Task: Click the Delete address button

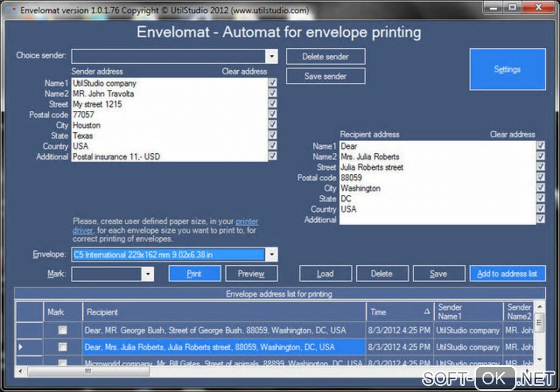Action: pyautogui.click(x=382, y=274)
